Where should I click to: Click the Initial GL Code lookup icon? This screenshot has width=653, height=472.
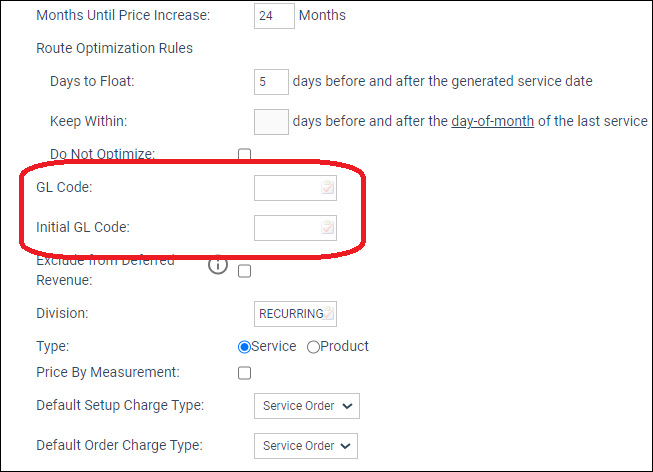[x=327, y=227]
